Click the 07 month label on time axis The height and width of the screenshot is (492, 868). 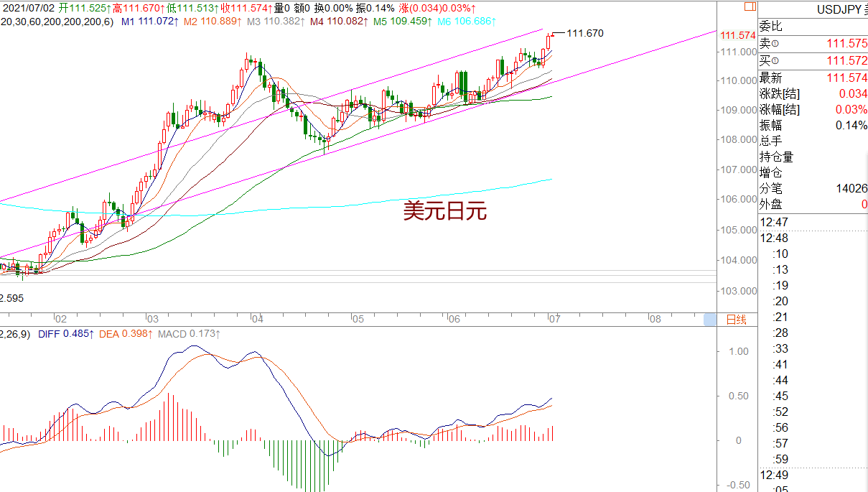click(x=554, y=318)
